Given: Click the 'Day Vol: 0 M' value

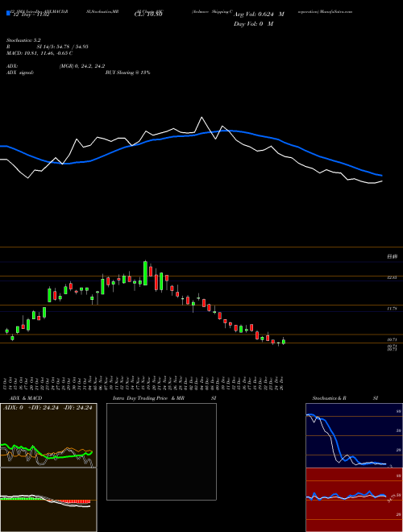Looking at the screenshot, I should pos(253,24).
